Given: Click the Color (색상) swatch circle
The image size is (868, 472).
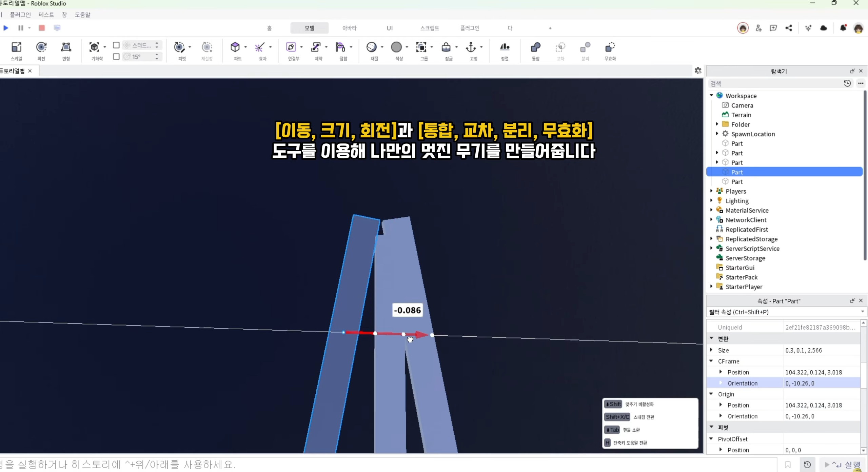Looking at the screenshot, I should [x=396, y=47].
